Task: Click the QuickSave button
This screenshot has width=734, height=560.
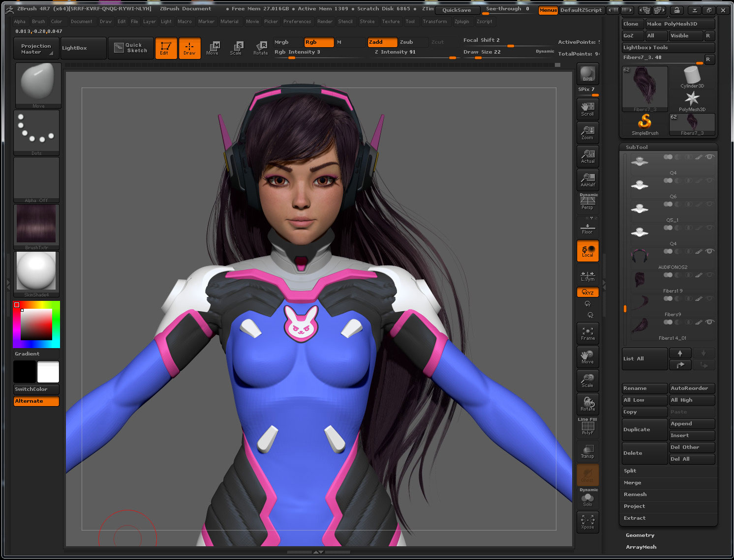Action: click(x=457, y=10)
